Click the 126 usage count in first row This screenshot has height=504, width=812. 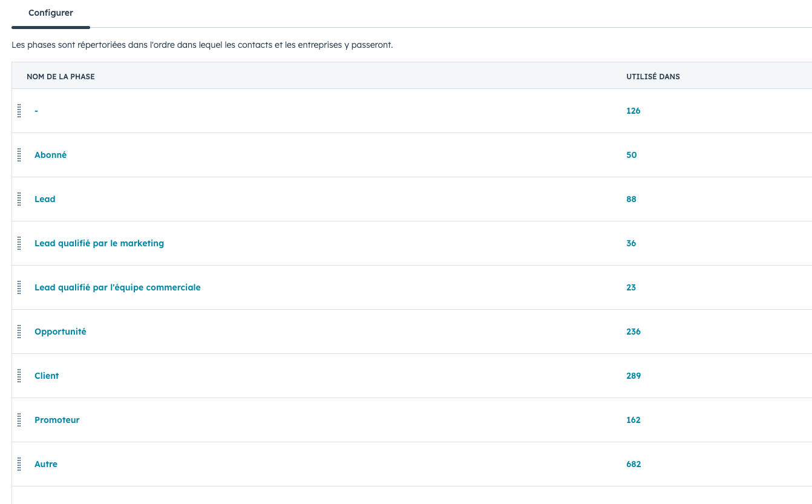[634, 111]
